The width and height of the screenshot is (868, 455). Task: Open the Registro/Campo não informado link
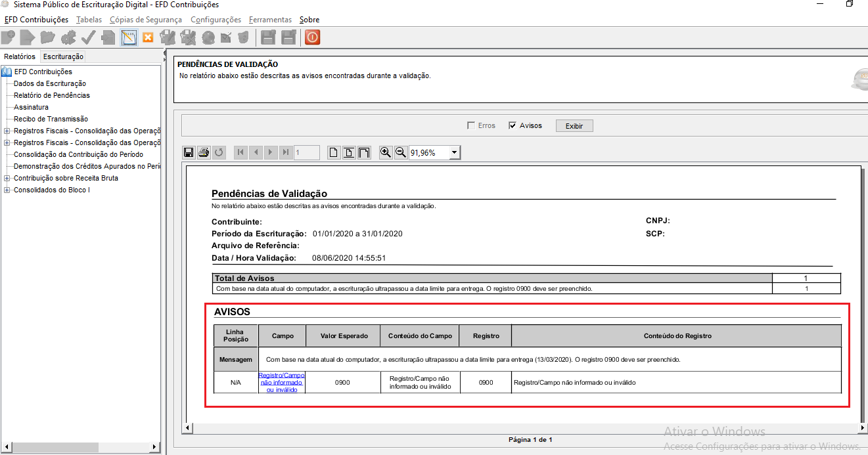pos(281,382)
